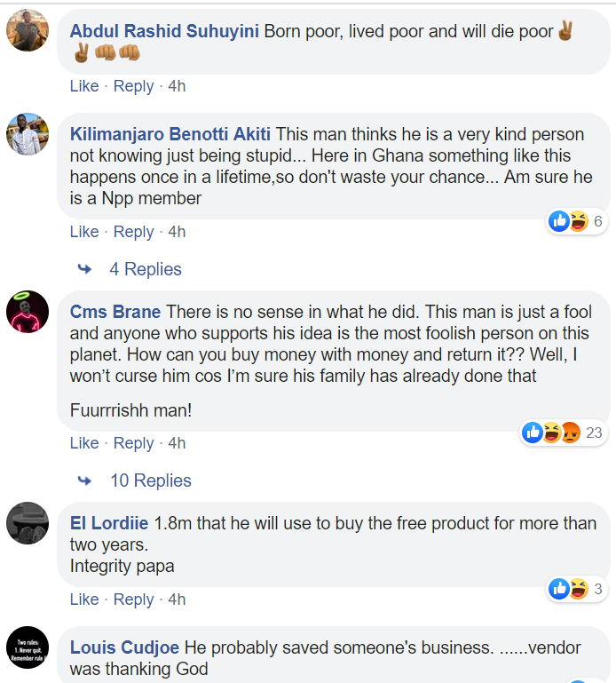Like Abdul Rashid Suhuyini's comment
The image size is (616, 683).
pyautogui.click(x=84, y=86)
